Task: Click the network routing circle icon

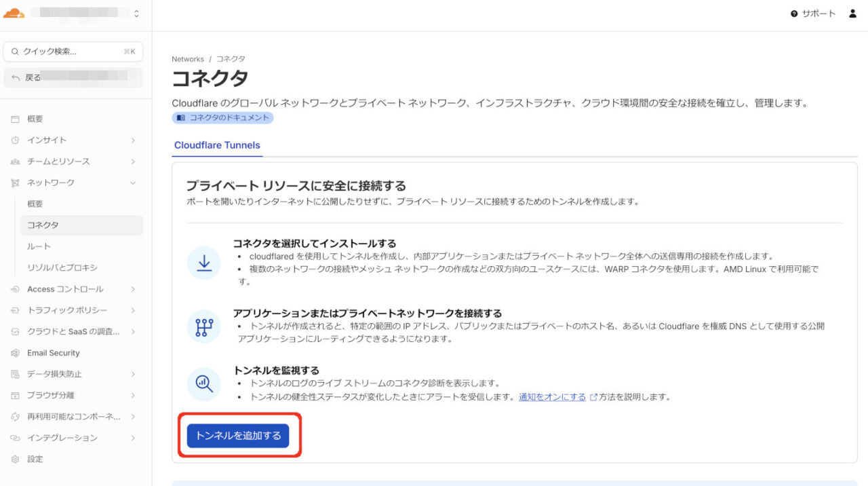Action: click(203, 326)
